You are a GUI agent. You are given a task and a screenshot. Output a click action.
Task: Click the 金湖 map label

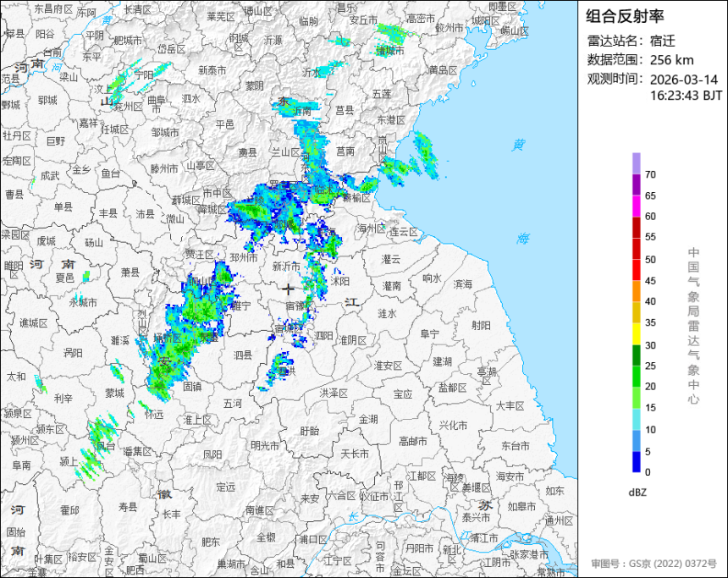(368, 419)
